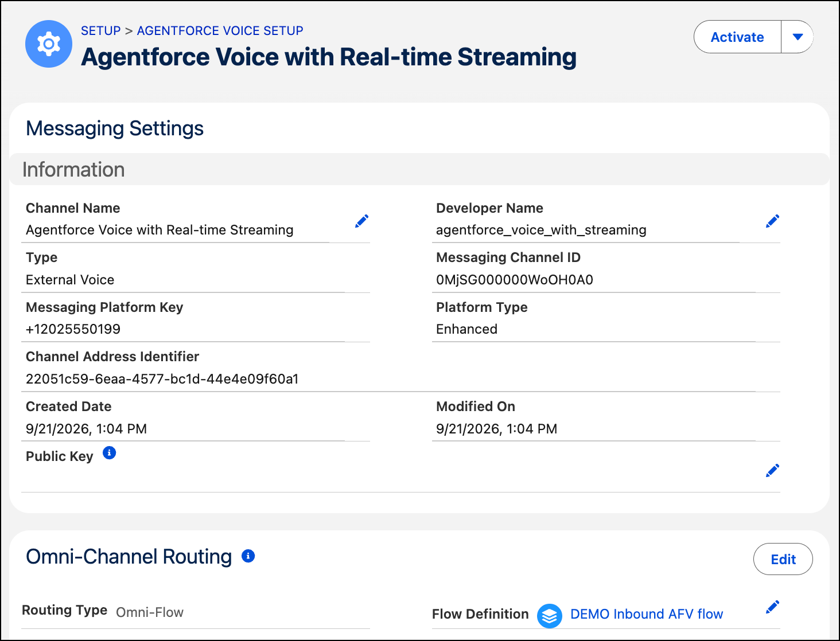Select Channel Address Identifier 22051c59-6eaa-4577-bc1d-44e4e09f60a1
The width and height of the screenshot is (840, 641).
162,379
